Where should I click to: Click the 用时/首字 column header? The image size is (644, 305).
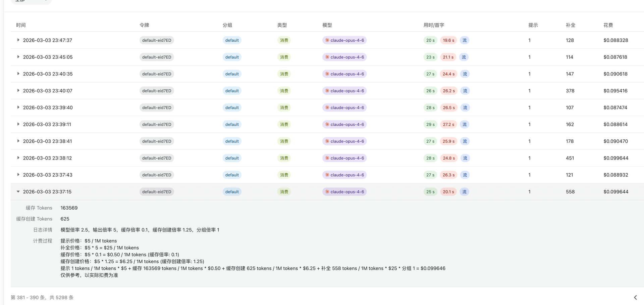(434, 25)
